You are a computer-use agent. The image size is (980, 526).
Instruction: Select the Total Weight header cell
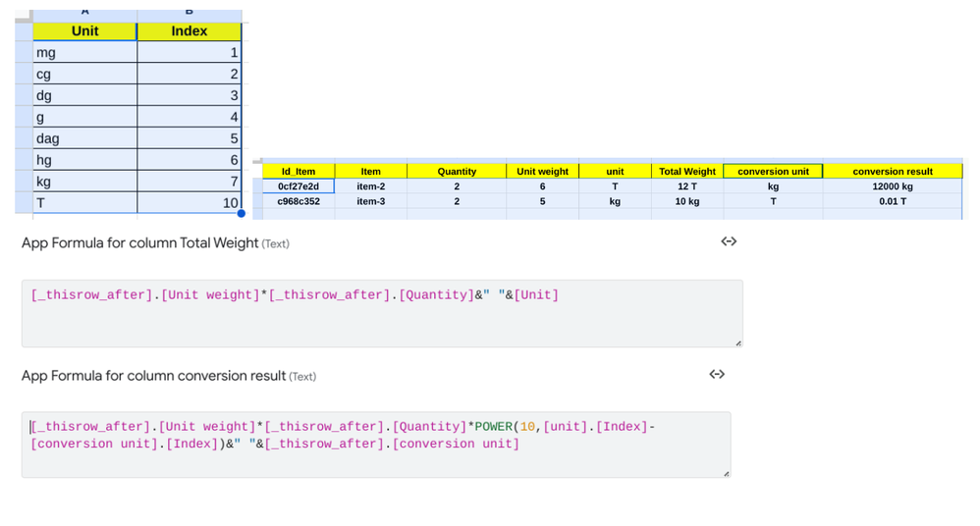point(686,171)
